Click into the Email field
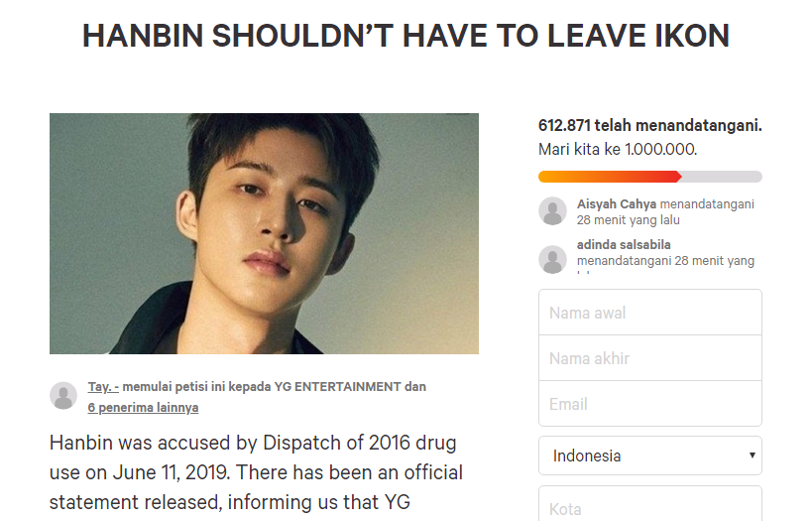The width and height of the screenshot is (812, 521). click(650, 404)
